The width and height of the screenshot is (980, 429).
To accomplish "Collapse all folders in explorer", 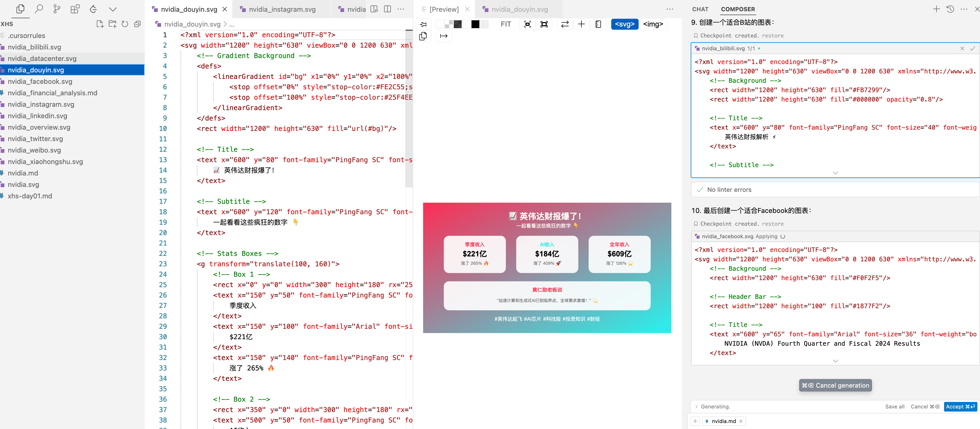I will tap(137, 24).
